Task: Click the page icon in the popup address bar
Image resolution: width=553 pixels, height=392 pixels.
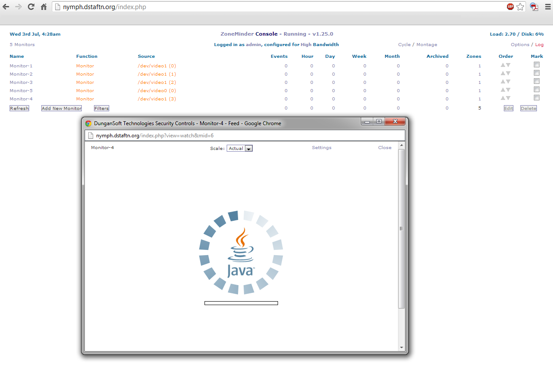Action: [91, 136]
